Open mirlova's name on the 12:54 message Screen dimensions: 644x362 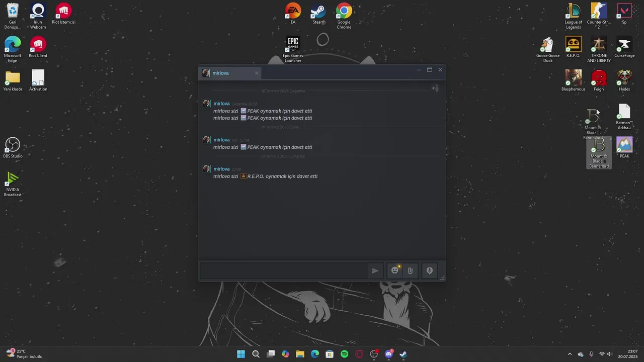click(221, 140)
